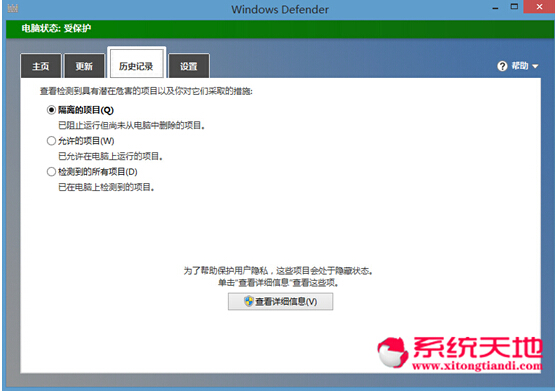Click the 电脑状态: 受保护 status text
This screenshot has height=392, width=559.
56,29
